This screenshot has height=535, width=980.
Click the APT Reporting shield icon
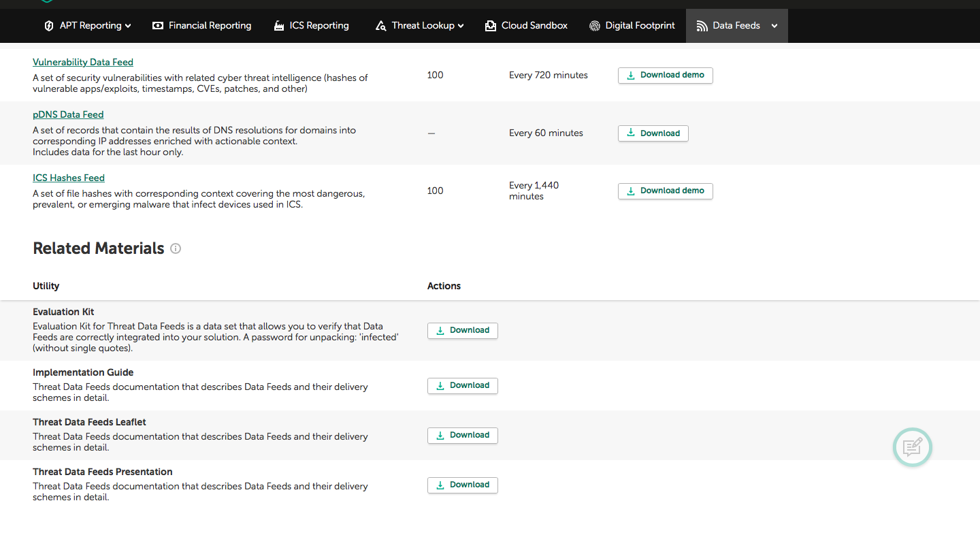click(49, 26)
